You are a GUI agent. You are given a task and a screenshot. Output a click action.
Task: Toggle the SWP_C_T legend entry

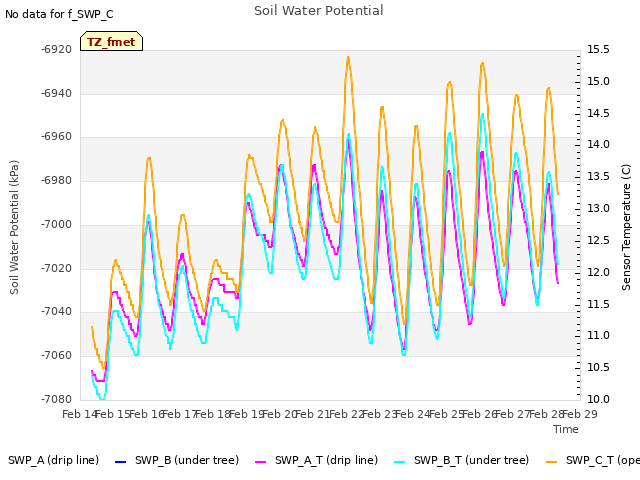(593, 460)
